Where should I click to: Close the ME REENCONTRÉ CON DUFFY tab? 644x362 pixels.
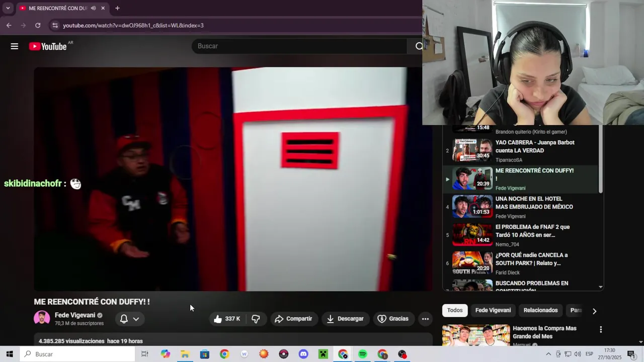pos(103,8)
